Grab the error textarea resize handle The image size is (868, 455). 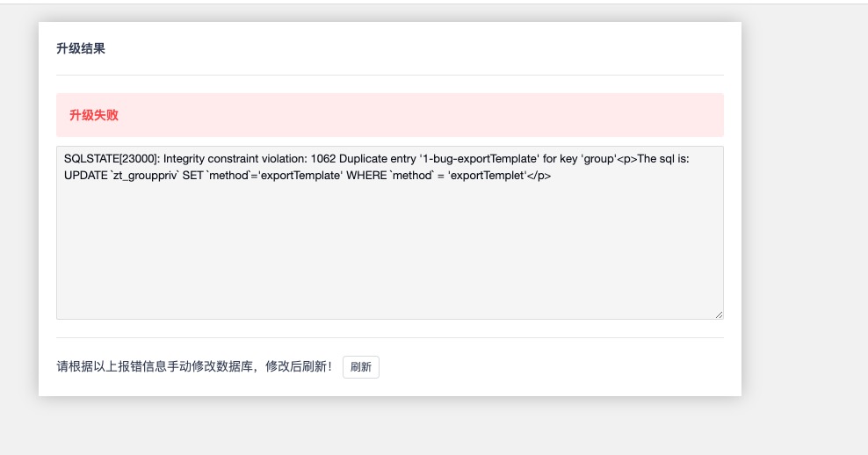point(719,314)
